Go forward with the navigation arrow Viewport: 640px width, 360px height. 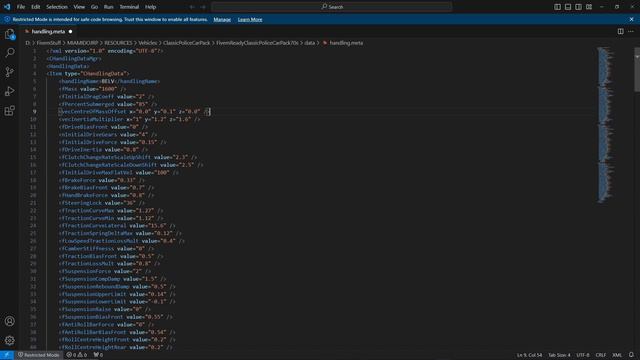[203, 7]
